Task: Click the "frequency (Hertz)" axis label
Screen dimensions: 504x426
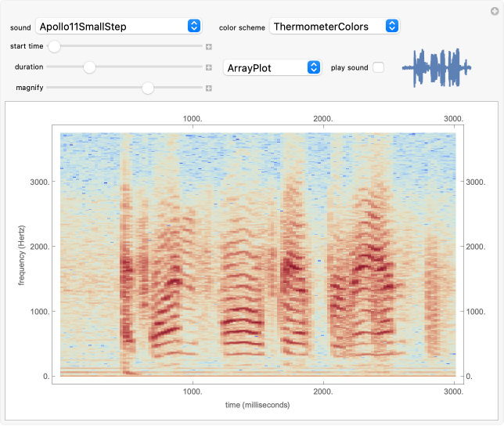Action: [22, 254]
